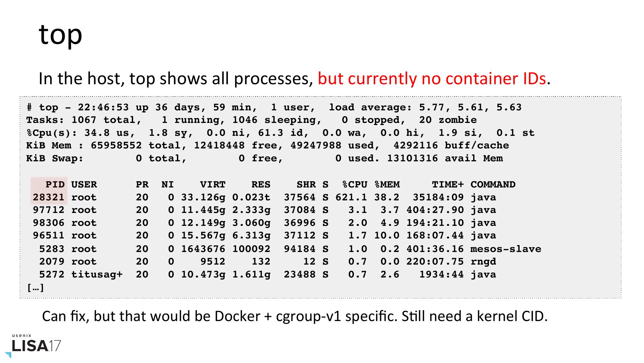Click the %CPU column header
Screen dimensions: 644x363
coord(355,185)
